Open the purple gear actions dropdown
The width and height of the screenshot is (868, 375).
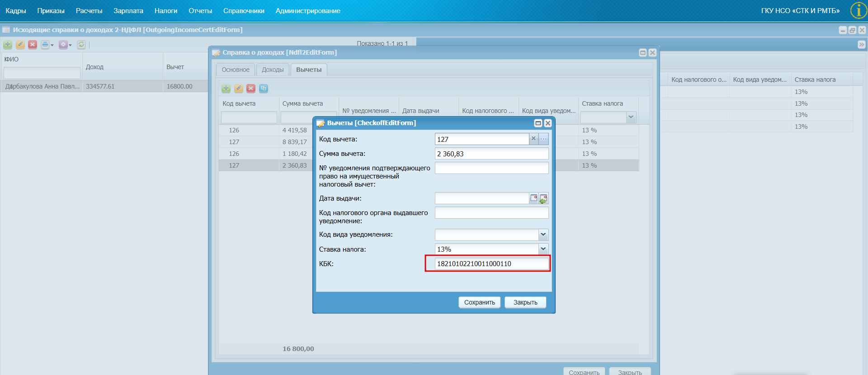pos(65,44)
